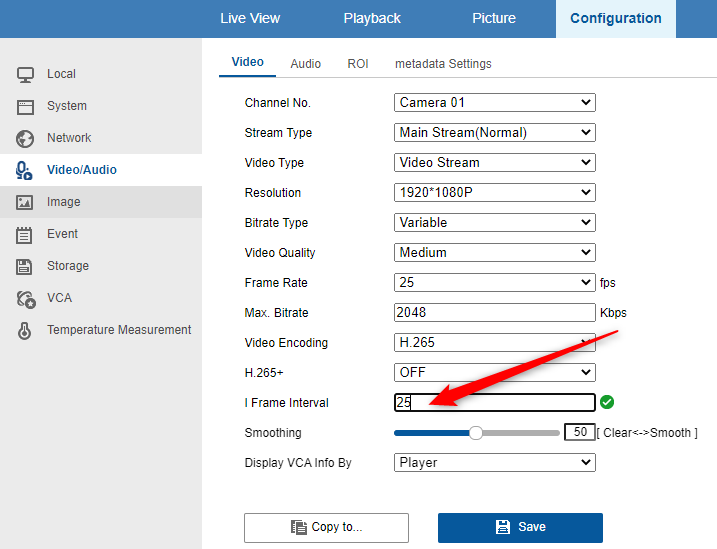717x549 pixels.
Task: Click the Max. Bitrate input field
Action: [495, 313]
